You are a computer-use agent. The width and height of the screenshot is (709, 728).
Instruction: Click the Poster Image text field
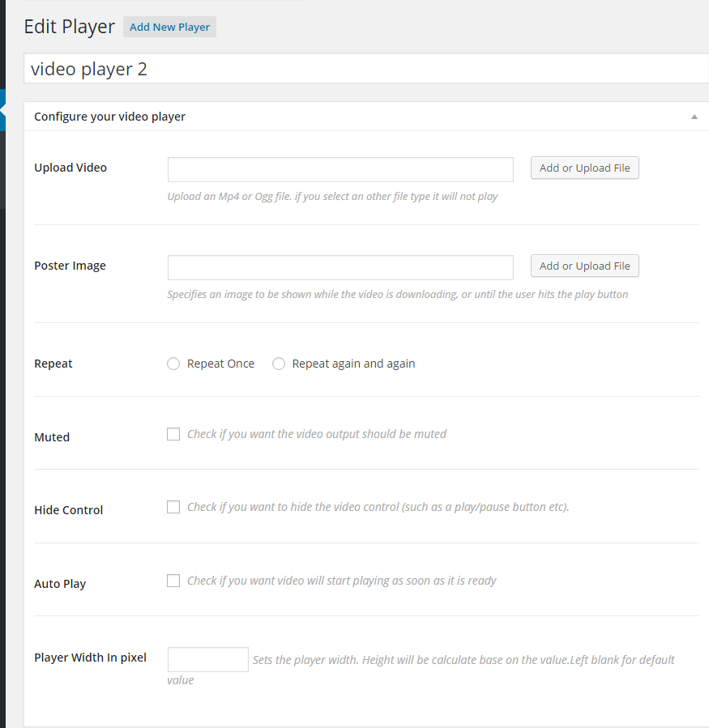coord(340,267)
